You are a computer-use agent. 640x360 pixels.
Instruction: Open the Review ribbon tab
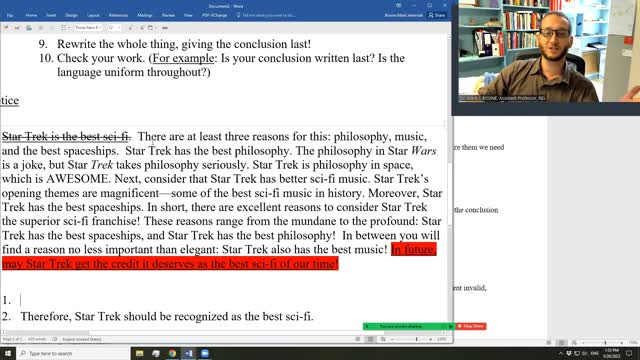[168, 15]
